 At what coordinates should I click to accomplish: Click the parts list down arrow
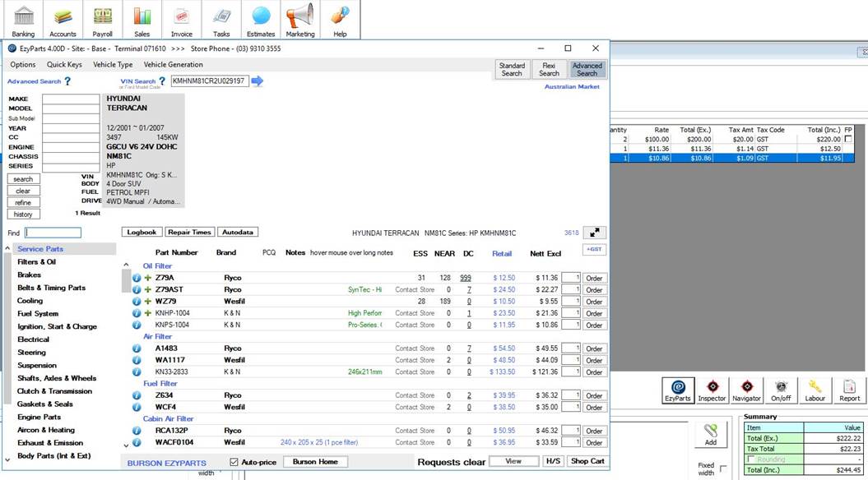(x=126, y=445)
